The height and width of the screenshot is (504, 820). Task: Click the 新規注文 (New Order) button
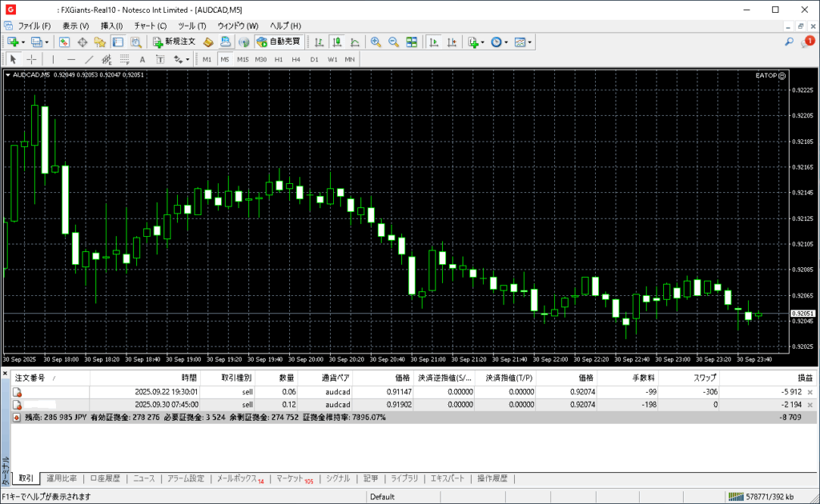point(174,42)
